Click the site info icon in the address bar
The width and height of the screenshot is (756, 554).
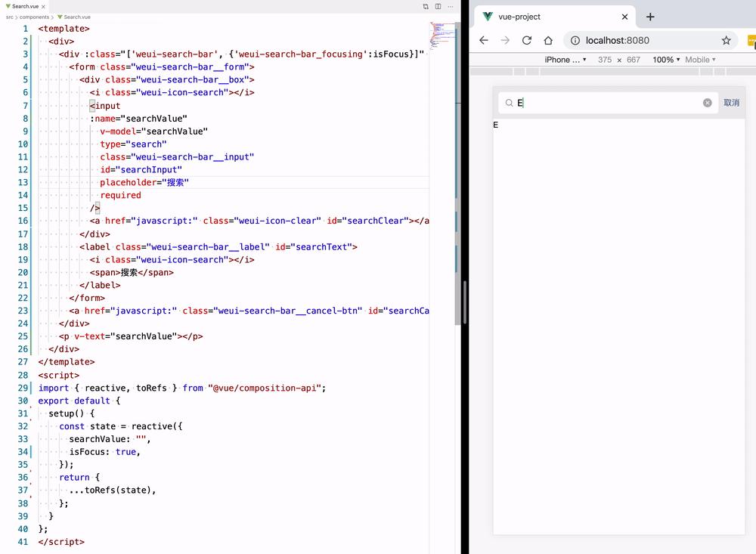(576, 40)
